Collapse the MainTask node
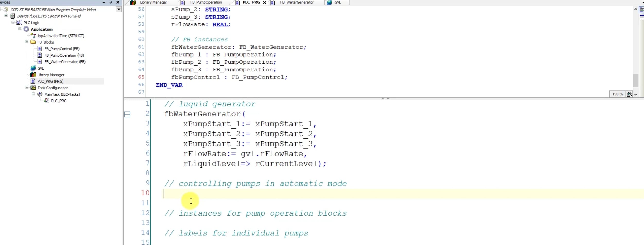This screenshot has width=644, height=245. (33, 94)
